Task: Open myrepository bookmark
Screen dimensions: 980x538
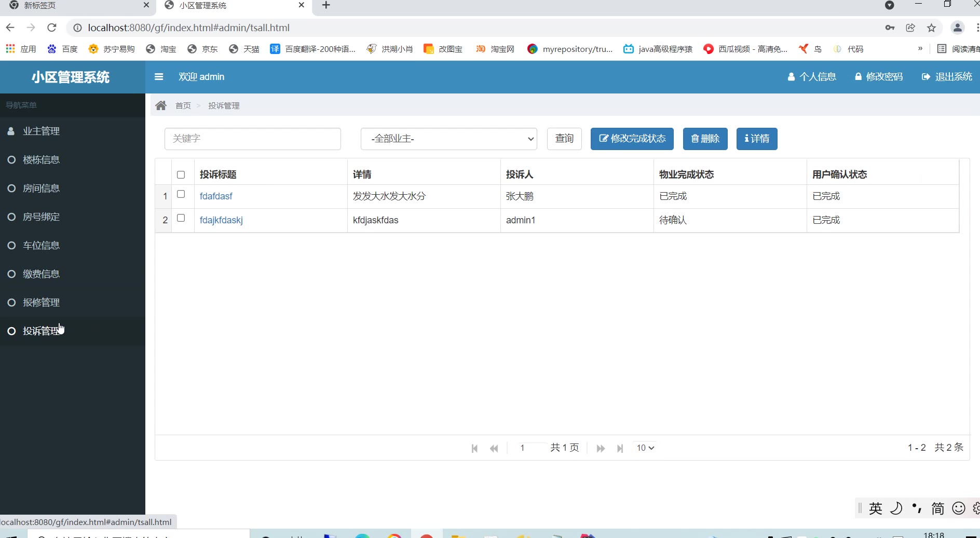Action: click(x=570, y=49)
